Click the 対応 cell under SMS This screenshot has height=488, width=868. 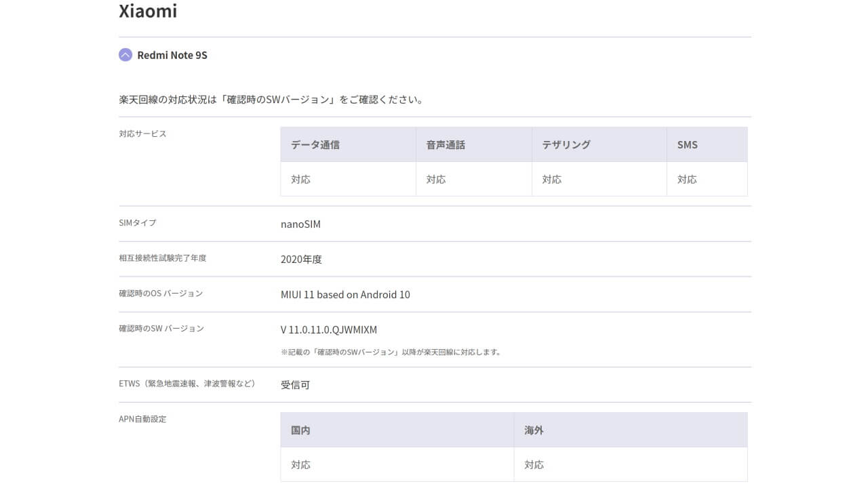pyautogui.click(x=687, y=180)
